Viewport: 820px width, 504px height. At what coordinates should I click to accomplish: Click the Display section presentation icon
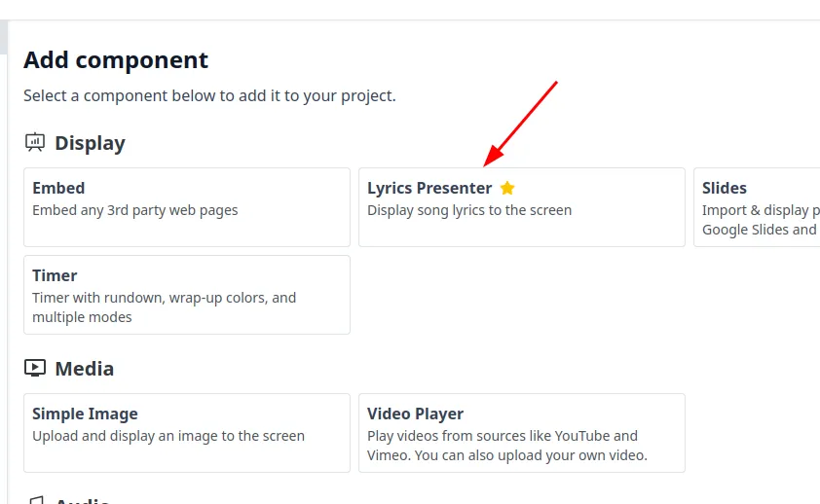tap(35, 142)
